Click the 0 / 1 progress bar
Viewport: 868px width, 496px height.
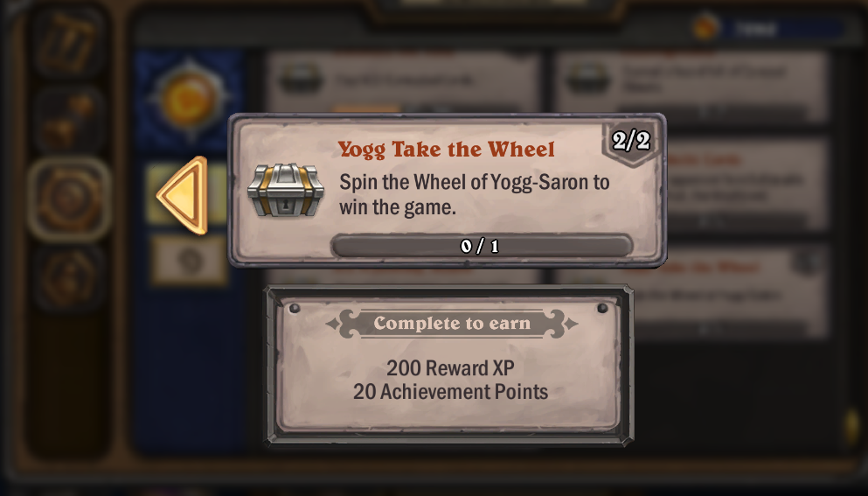[x=481, y=246]
